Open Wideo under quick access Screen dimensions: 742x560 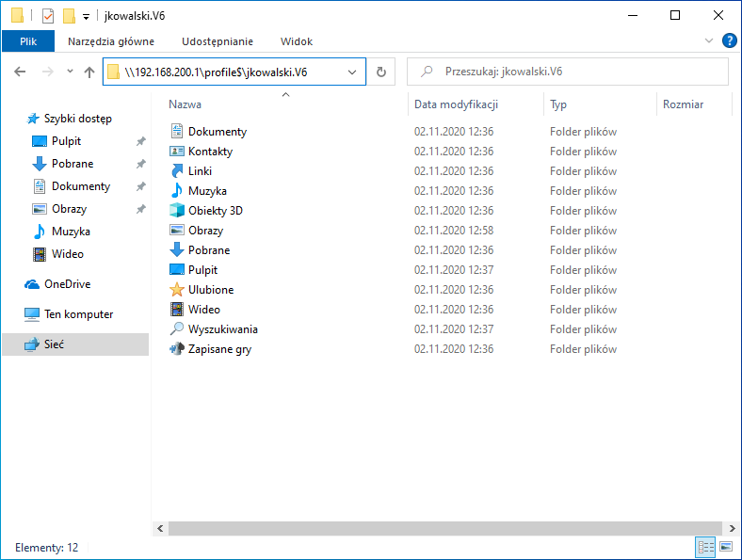tap(57, 254)
